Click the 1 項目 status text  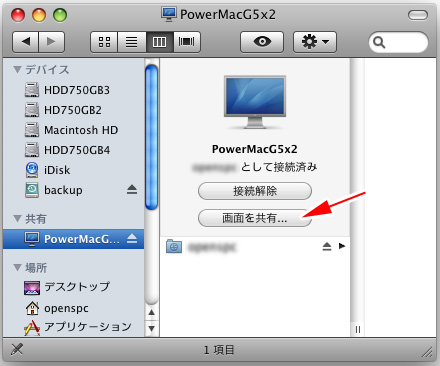click(219, 350)
